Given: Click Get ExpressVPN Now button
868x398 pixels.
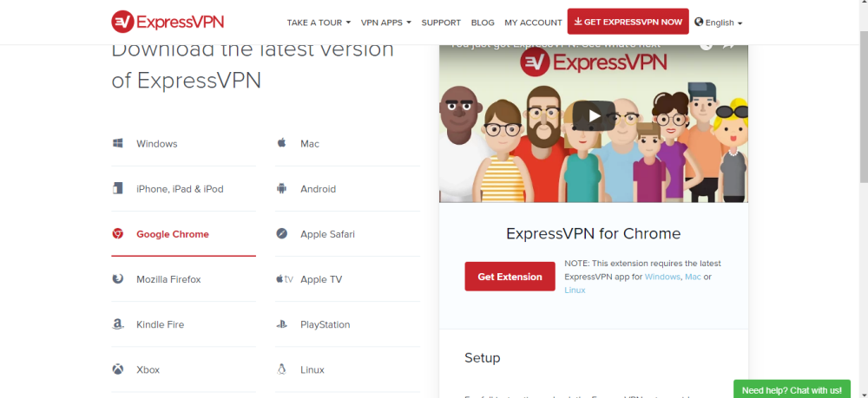Looking at the screenshot, I should [628, 22].
